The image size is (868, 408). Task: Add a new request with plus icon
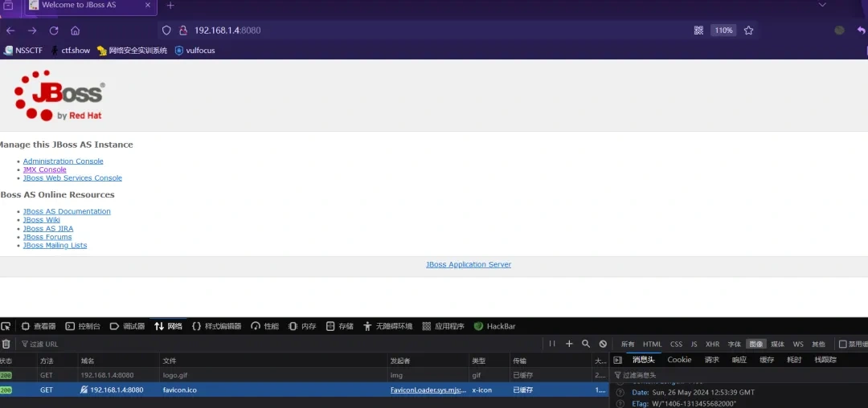point(569,344)
